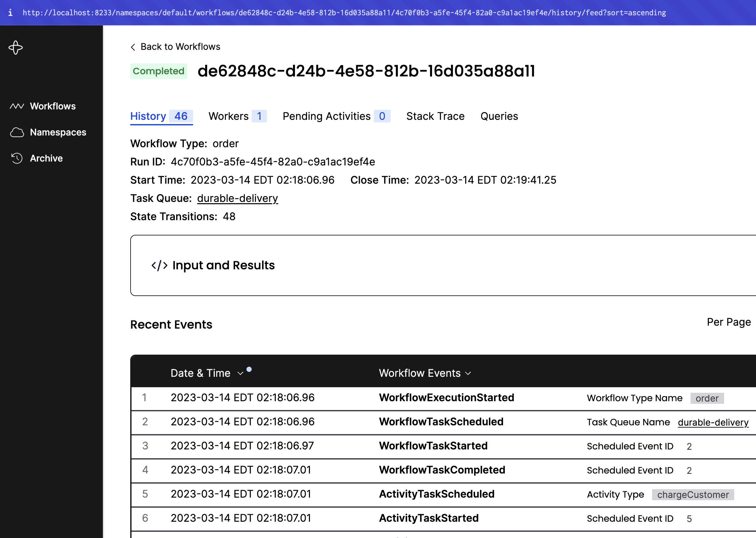The image size is (756, 538).
Task: Click the WorkflowTaskStarted event row
Action: pos(443,446)
